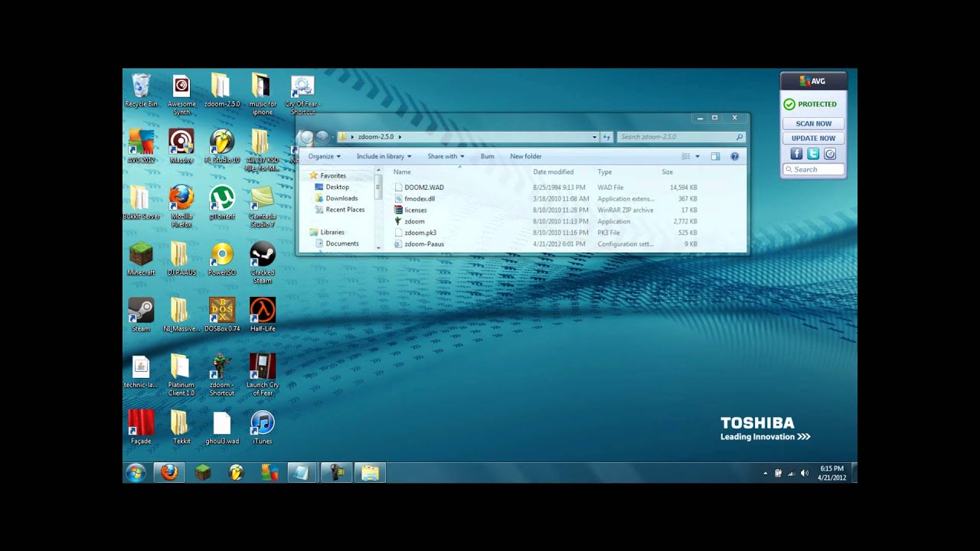Viewport: 980px width, 551px height.
Task: Click the AVG widget Search field
Action: (x=813, y=169)
